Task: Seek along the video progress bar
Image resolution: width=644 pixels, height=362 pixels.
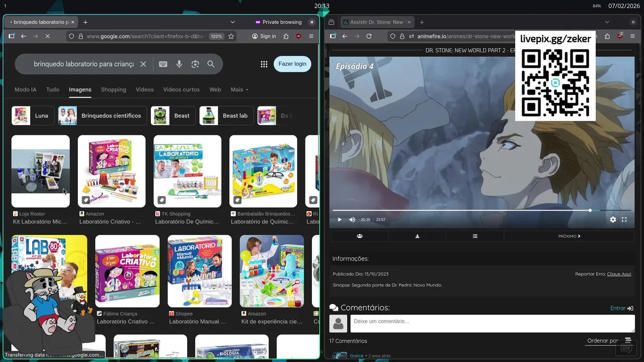Action: (x=481, y=211)
